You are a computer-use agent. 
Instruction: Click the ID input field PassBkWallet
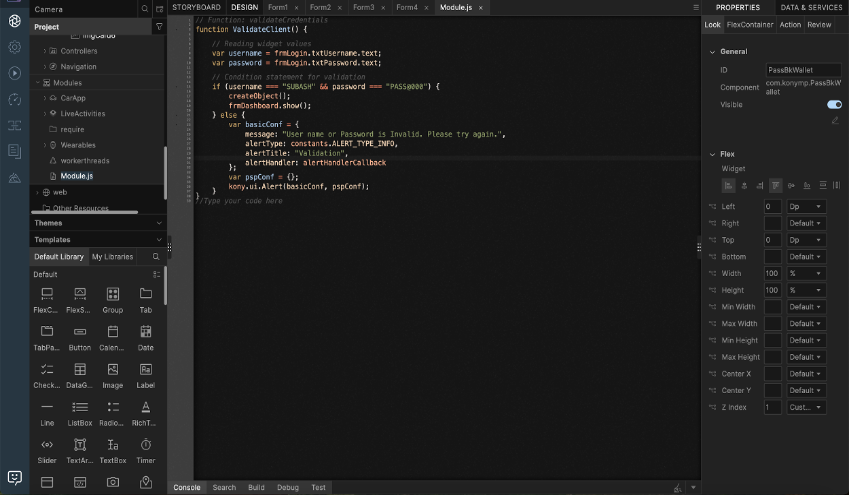tap(803, 70)
